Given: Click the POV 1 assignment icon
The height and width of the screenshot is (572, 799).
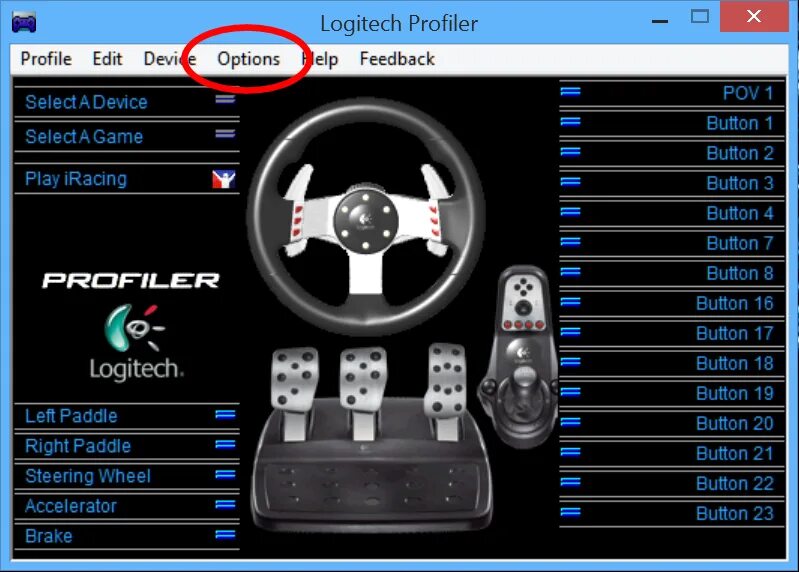Looking at the screenshot, I should pos(571,91).
